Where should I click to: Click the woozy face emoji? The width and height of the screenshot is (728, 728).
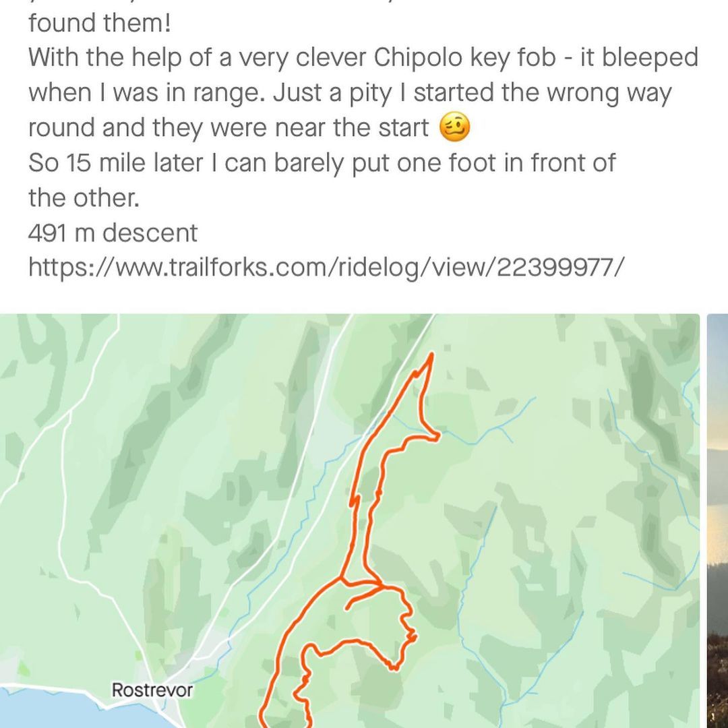click(454, 127)
